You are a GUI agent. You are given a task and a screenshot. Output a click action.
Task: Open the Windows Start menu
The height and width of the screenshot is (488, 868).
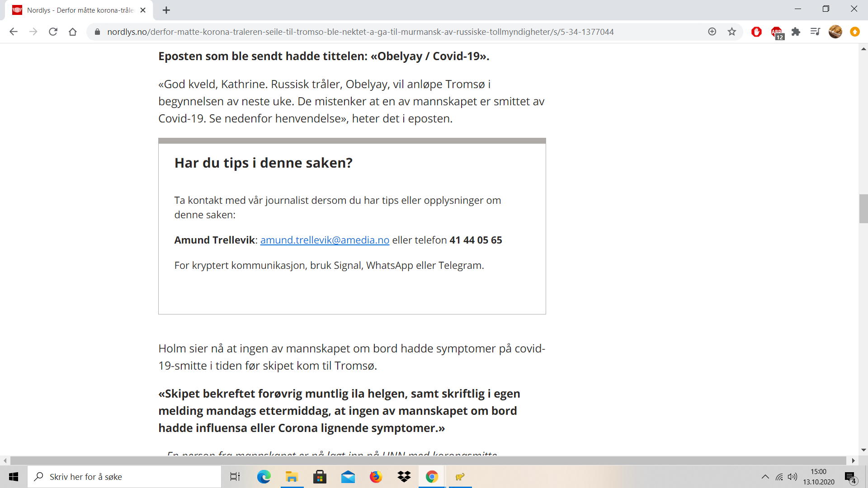click(14, 477)
